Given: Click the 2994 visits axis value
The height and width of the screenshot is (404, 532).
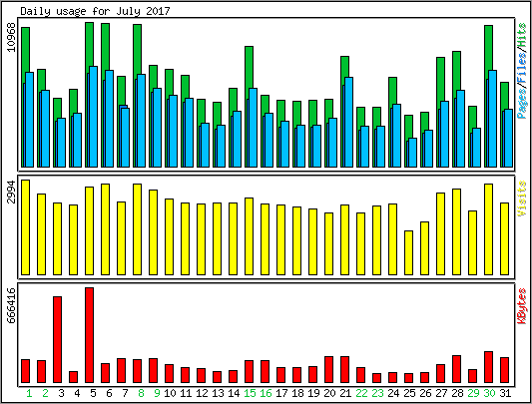Looking at the screenshot, I should coord(11,192).
